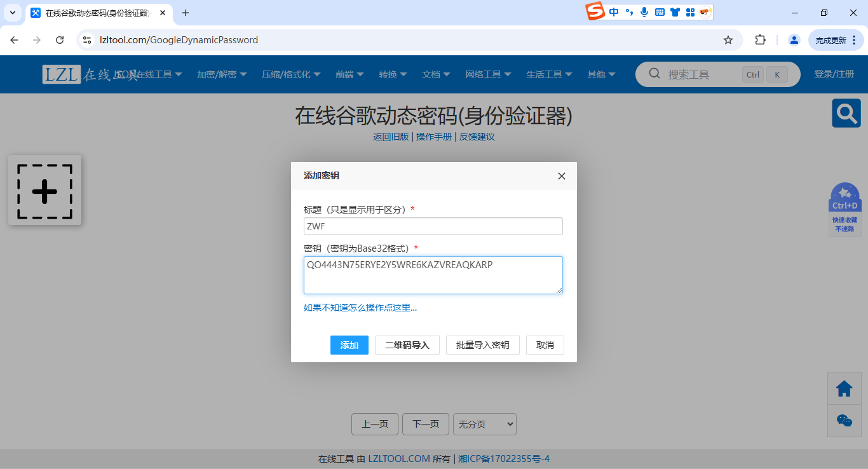The height and width of the screenshot is (469, 868).
Task: Toggle Sogou Chinese/English mode 中
Action: click(614, 12)
